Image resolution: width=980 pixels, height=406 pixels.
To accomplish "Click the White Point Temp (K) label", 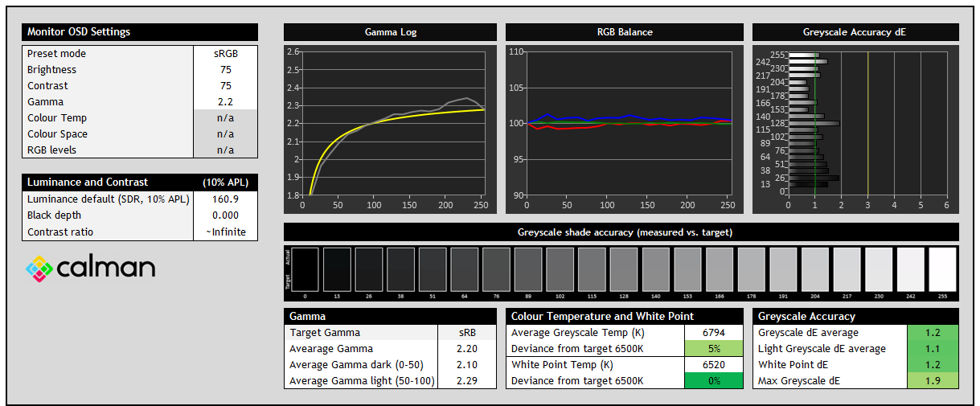I will 560,365.
